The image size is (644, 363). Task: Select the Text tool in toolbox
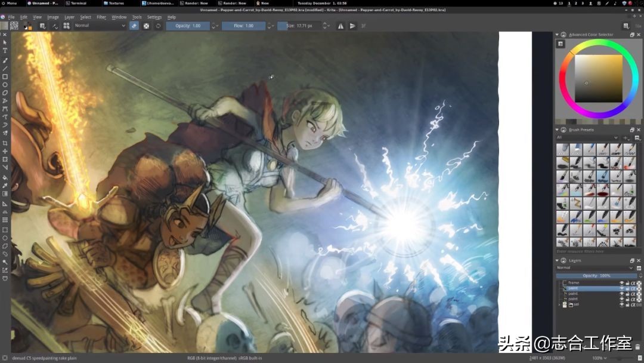point(5,51)
